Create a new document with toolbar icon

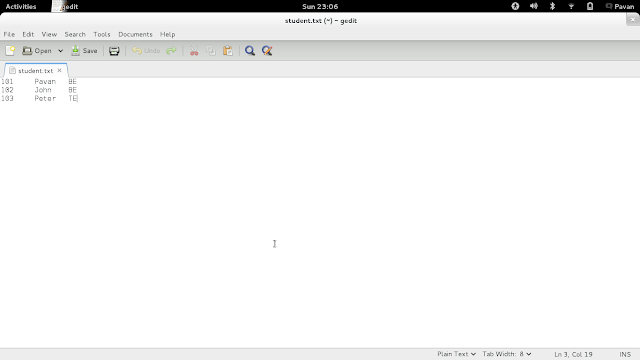coord(10,51)
